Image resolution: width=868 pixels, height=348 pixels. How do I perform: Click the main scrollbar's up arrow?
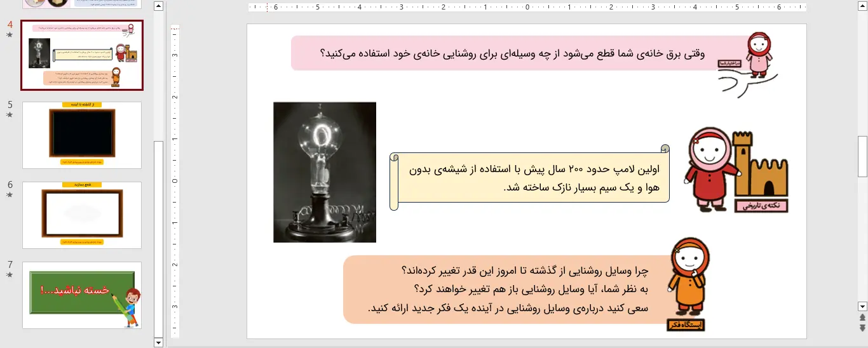coord(862,6)
